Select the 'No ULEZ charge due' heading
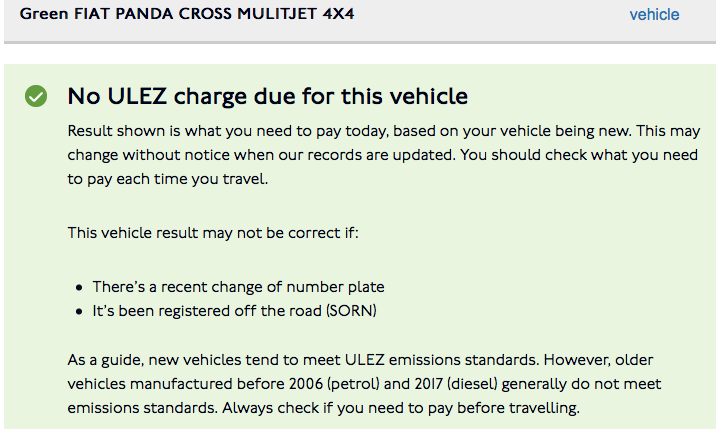This screenshot has height=429, width=724. (x=267, y=96)
